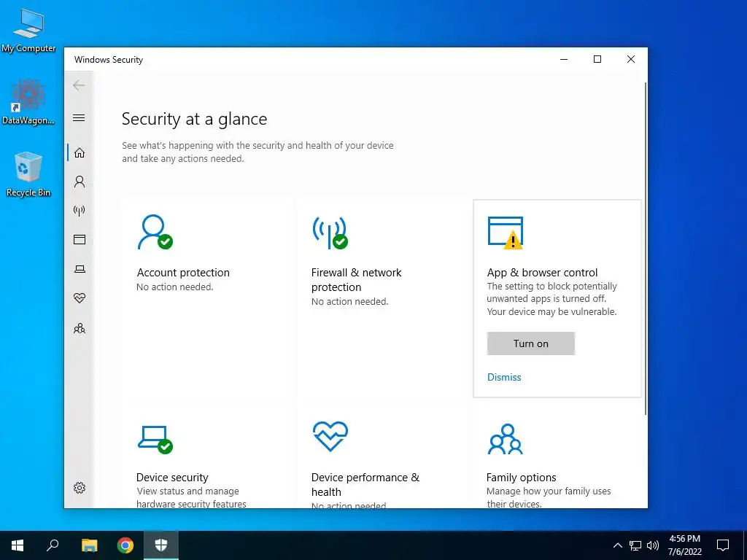Viewport: 747px width, 560px height.
Task: Open App & browser control sidebar icon
Action: pos(80,239)
